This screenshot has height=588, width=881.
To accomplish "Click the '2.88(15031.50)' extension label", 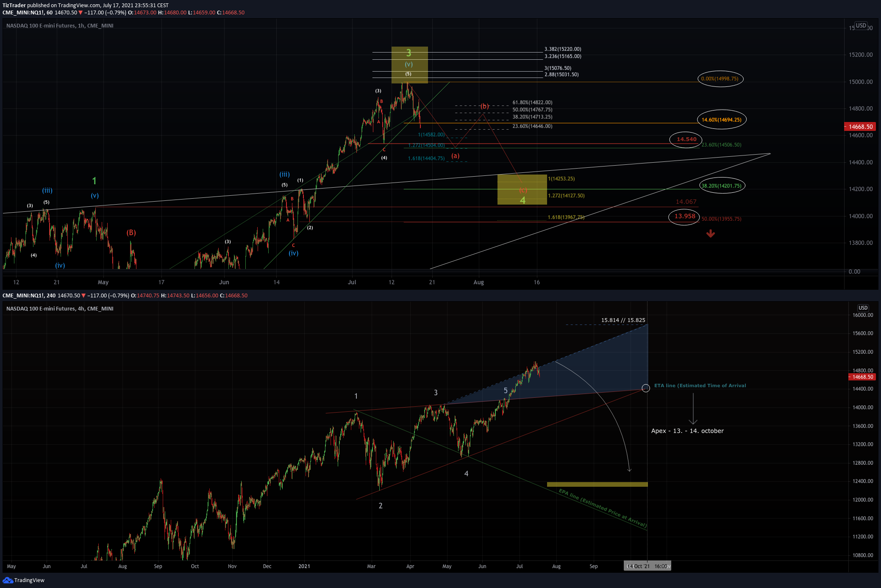I will pyautogui.click(x=561, y=75).
